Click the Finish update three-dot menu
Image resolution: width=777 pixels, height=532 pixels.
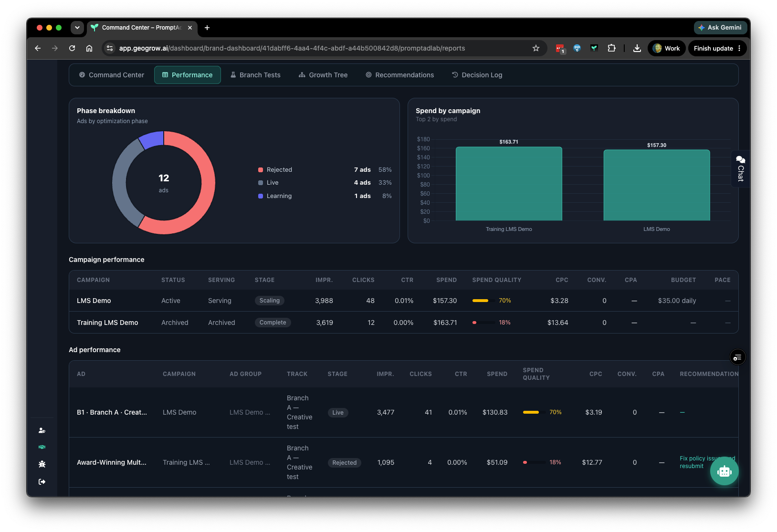pos(739,48)
